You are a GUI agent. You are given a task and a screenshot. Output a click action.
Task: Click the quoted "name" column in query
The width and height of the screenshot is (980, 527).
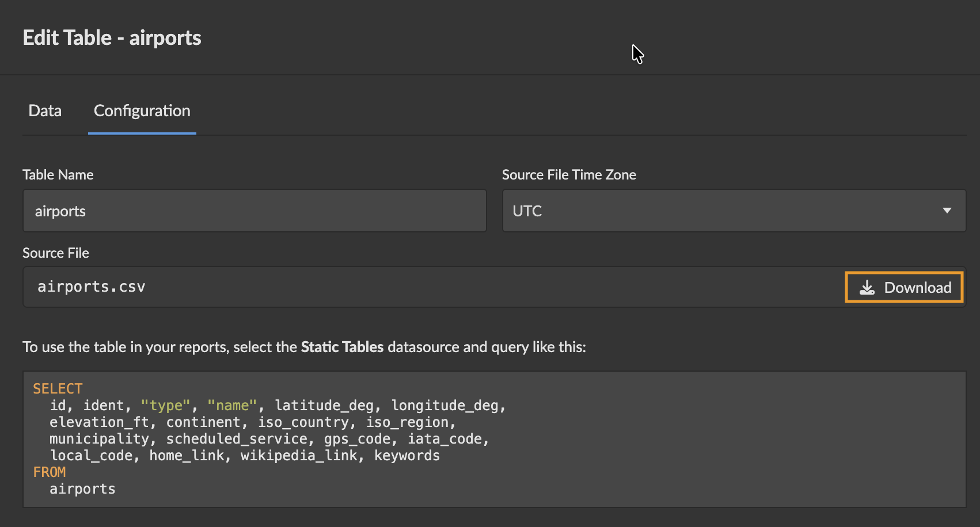click(231, 406)
